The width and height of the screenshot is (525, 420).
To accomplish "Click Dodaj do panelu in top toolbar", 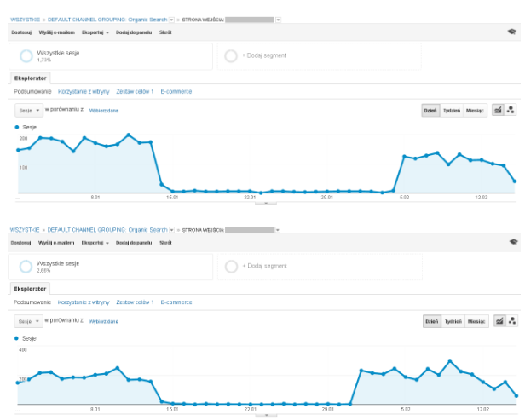I will pos(134,32).
